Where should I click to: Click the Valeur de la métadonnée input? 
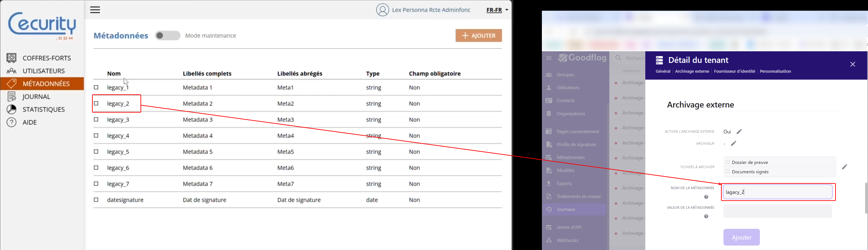pos(778,211)
